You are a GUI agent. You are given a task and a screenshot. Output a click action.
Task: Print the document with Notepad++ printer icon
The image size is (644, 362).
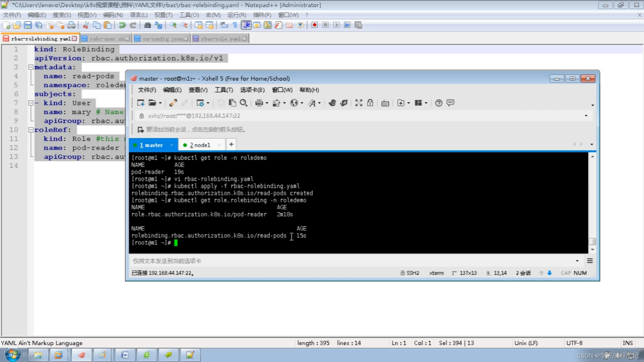(x=71, y=25)
